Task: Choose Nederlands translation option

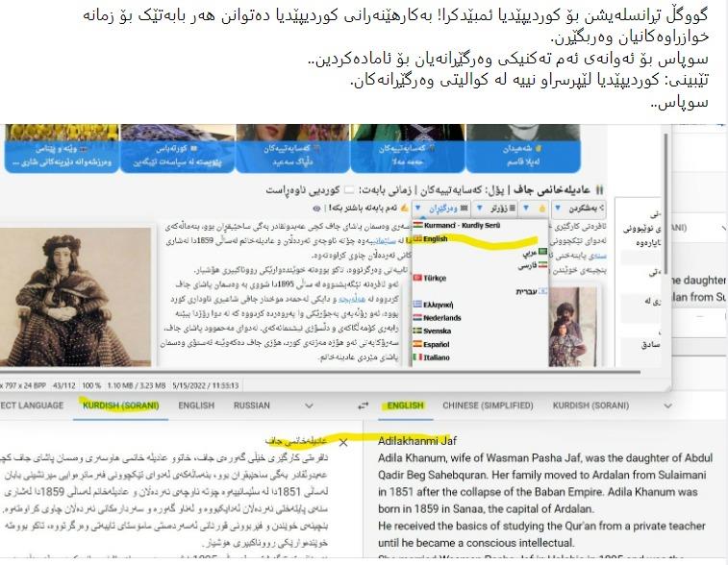Action: pyautogui.click(x=441, y=316)
